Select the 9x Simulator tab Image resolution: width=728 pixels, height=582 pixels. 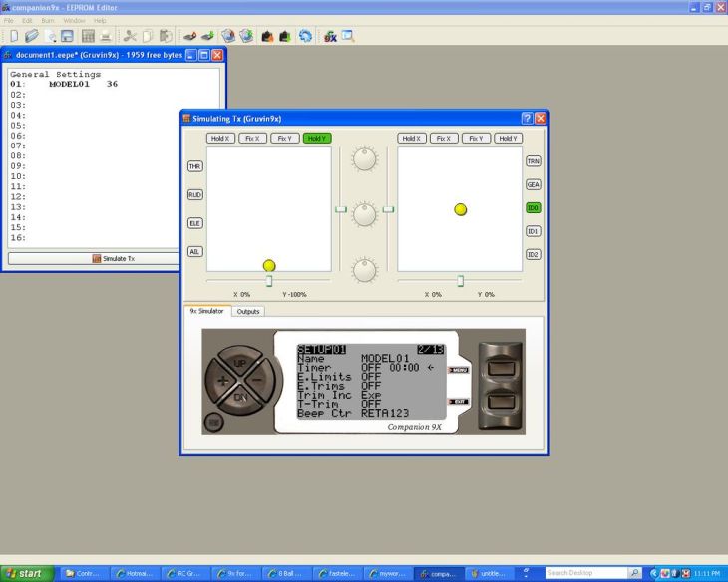pos(207,311)
